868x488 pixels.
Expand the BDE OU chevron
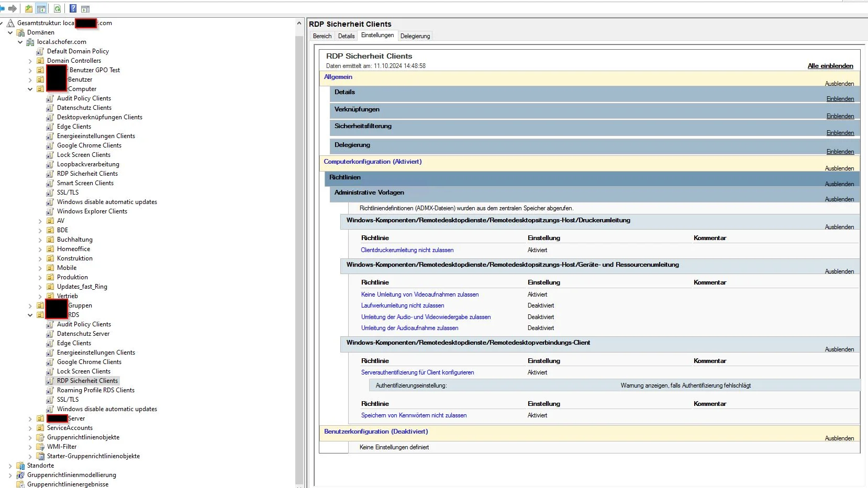point(40,231)
